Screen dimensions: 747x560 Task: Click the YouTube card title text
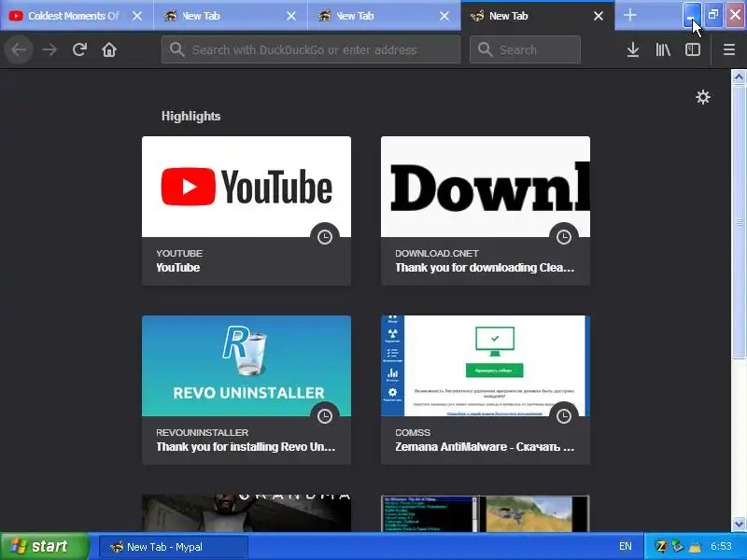[178, 268]
